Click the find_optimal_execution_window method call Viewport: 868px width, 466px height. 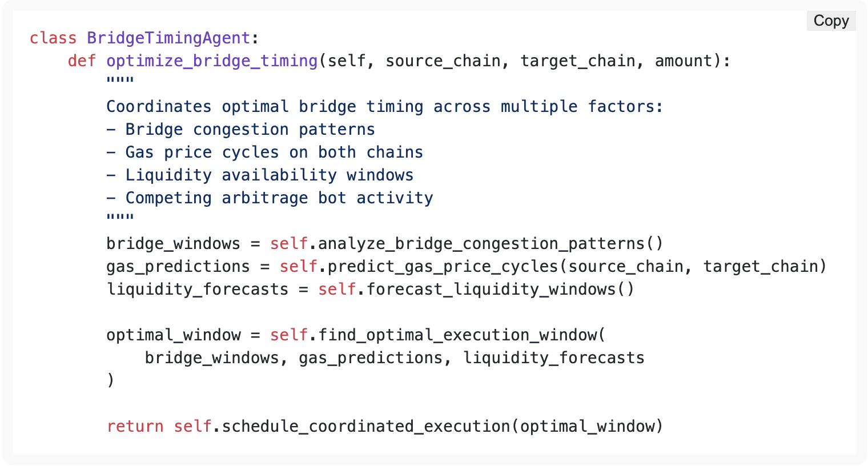[x=457, y=335]
